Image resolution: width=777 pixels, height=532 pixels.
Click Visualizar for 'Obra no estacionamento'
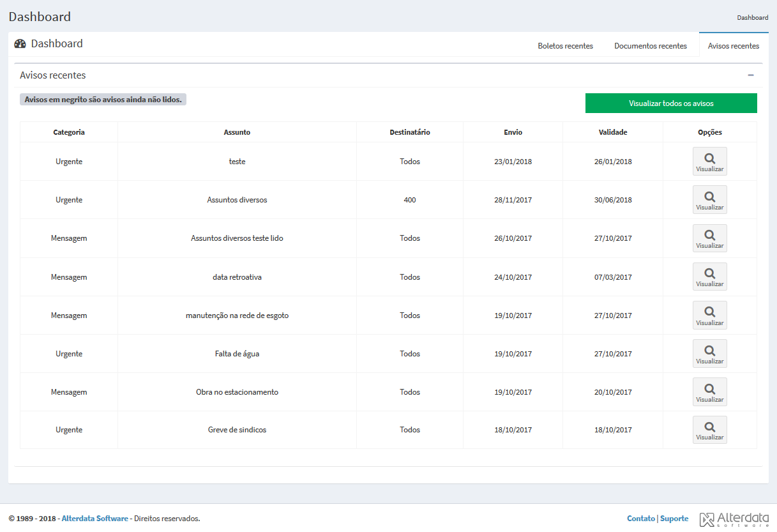point(709,392)
